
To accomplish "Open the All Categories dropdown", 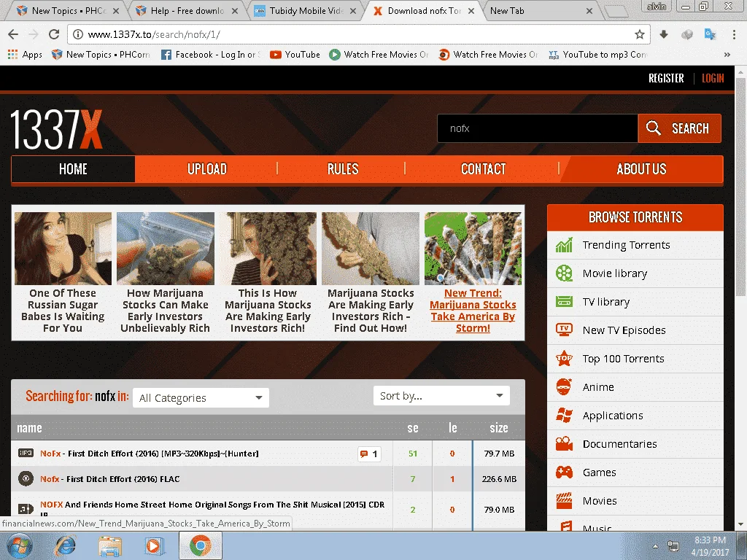I will 201,397.
